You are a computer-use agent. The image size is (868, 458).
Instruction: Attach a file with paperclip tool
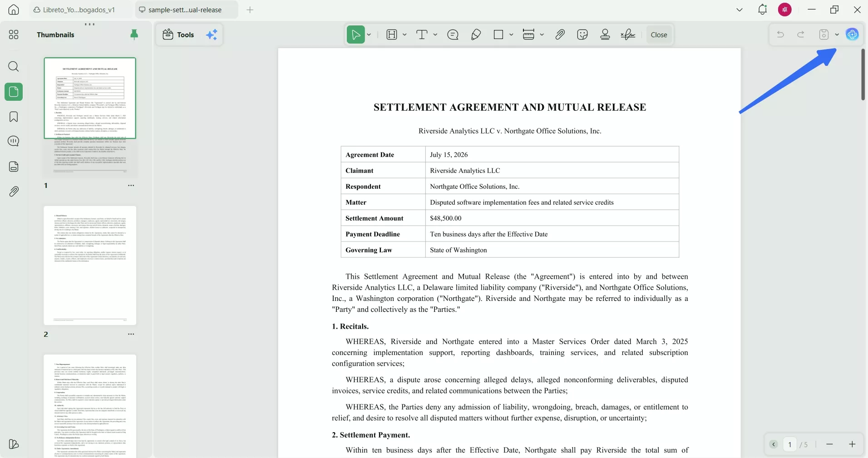(x=560, y=34)
